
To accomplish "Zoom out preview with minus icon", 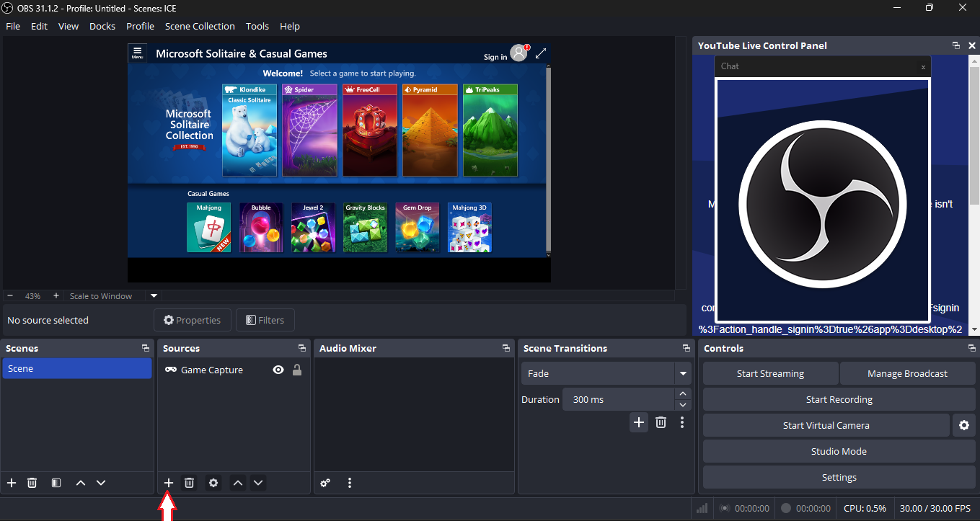I will click(10, 295).
